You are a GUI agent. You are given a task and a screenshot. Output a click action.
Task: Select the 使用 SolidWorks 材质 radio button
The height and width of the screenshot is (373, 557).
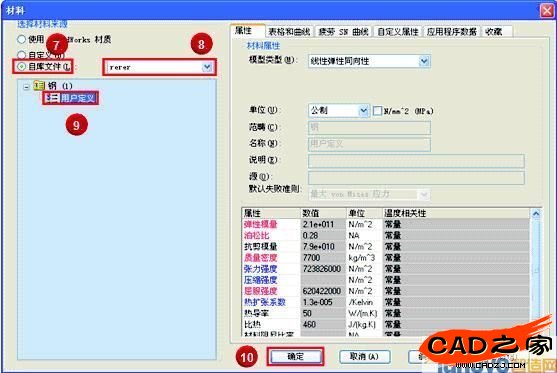pos(22,39)
